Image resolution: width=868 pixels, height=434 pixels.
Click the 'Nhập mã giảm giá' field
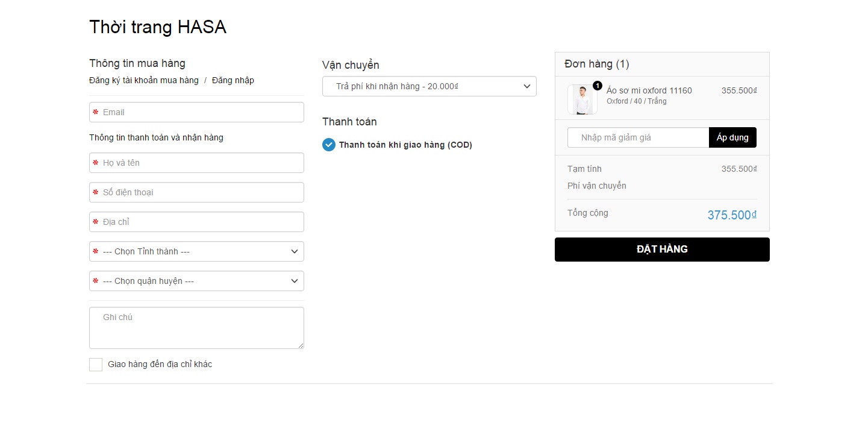[x=638, y=137]
